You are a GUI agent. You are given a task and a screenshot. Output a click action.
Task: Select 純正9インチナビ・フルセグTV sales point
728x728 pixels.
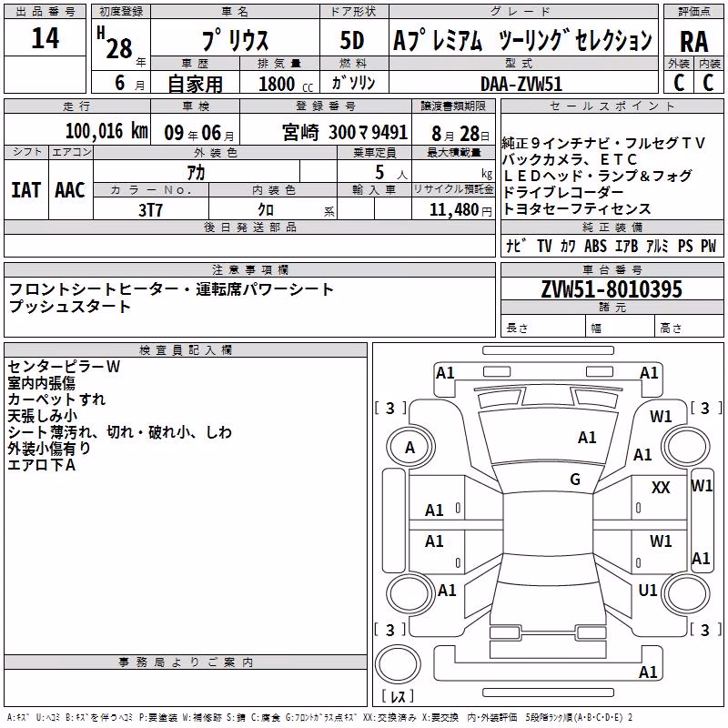(603, 143)
